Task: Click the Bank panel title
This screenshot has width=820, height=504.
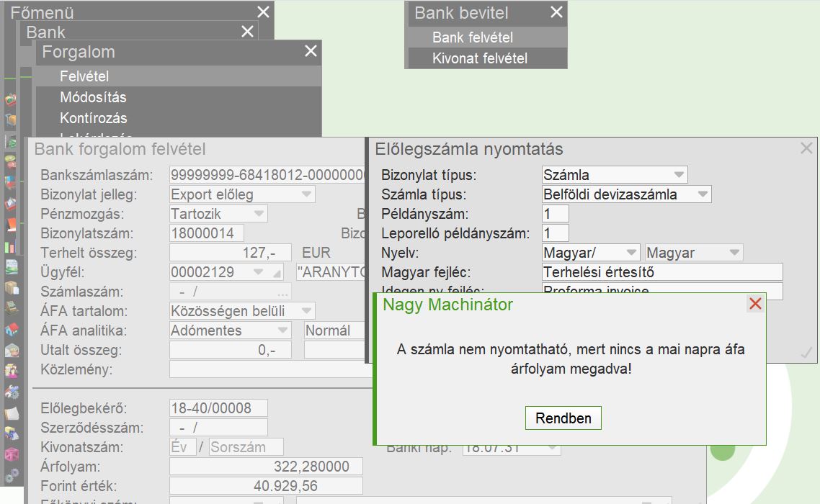Action: [46, 32]
